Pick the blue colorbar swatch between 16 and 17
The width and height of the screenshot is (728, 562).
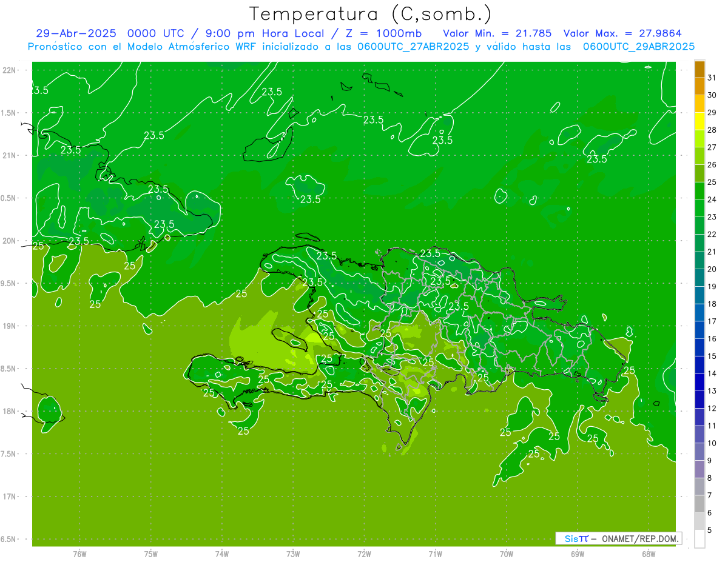699,330
